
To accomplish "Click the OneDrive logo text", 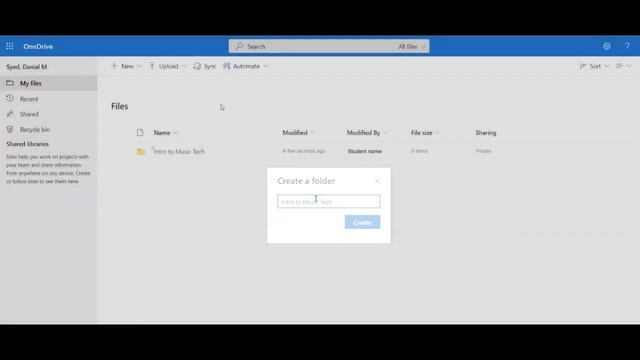I will point(38,47).
